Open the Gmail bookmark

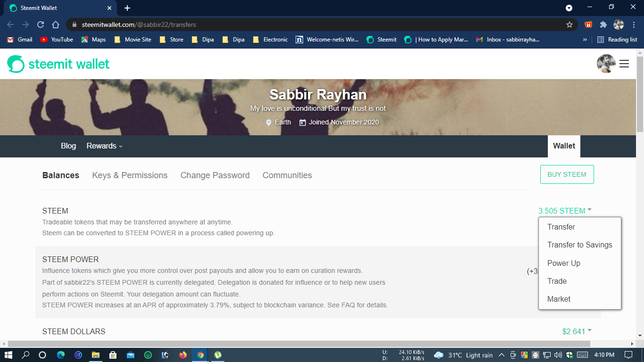click(x=20, y=40)
